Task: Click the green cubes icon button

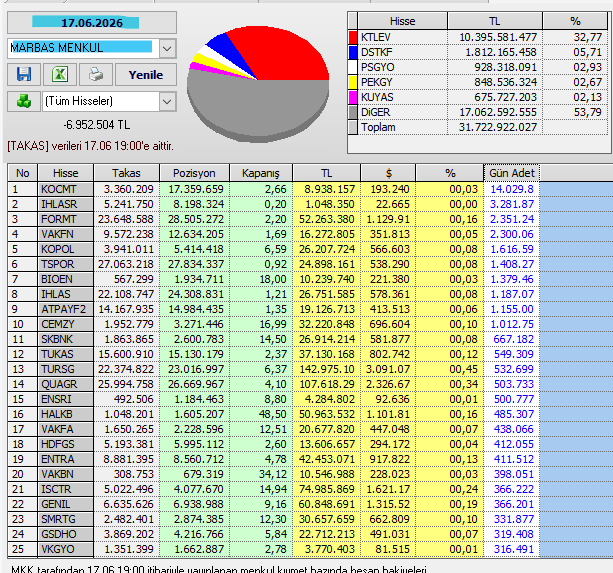Action: coord(24,101)
